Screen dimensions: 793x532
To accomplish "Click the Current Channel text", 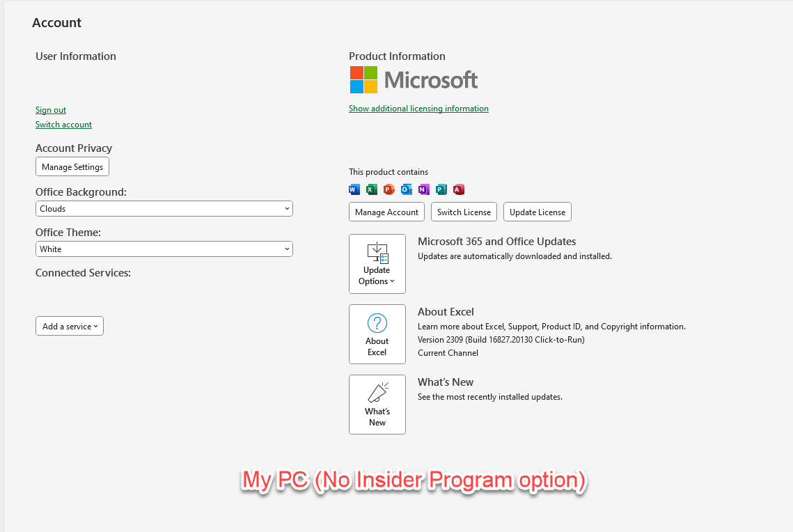I will click(448, 353).
